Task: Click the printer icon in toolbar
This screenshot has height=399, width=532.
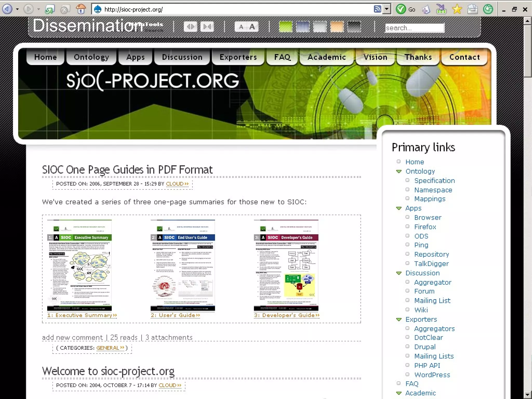Action: [473, 9]
